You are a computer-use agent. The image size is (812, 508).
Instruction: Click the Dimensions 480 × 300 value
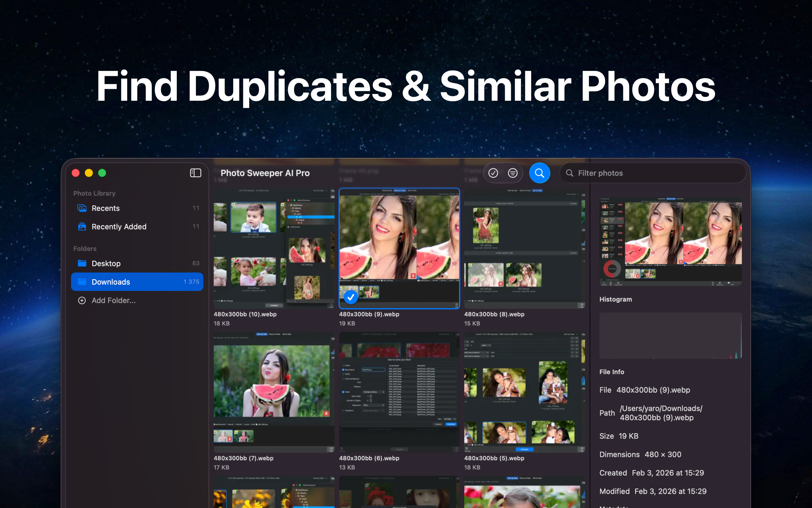point(663,455)
